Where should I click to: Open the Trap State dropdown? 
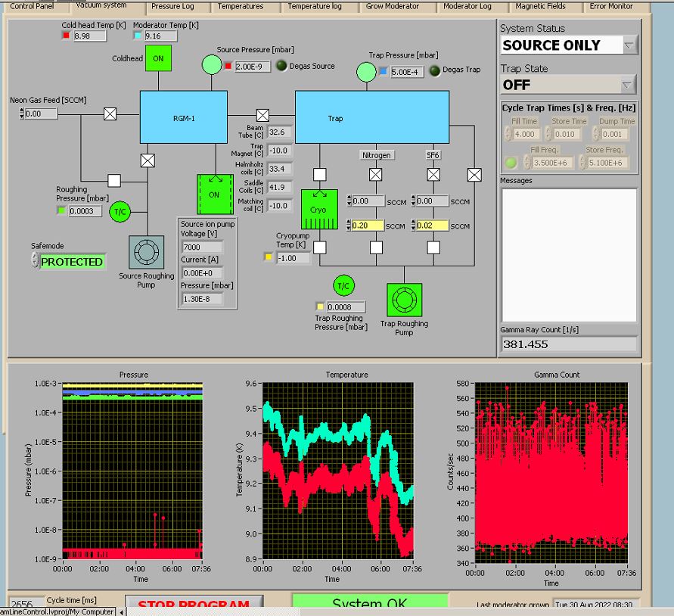(x=628, y=85)
